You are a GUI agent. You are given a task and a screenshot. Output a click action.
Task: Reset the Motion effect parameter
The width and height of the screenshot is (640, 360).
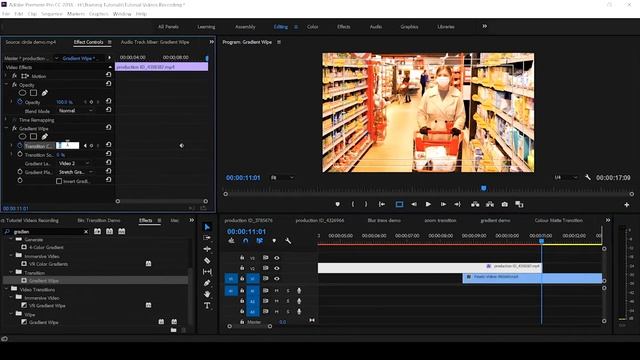(x=108, y=75)
